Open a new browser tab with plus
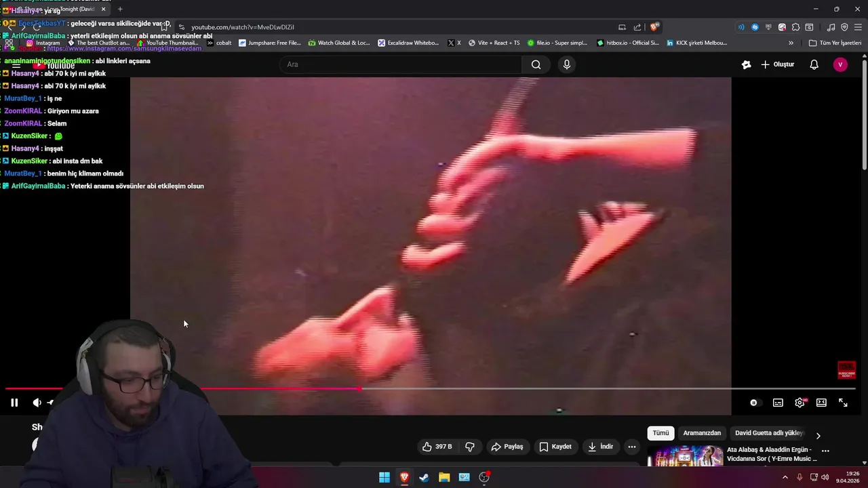Viewport: 868px width, 488px height. click(x=120, y=9)
